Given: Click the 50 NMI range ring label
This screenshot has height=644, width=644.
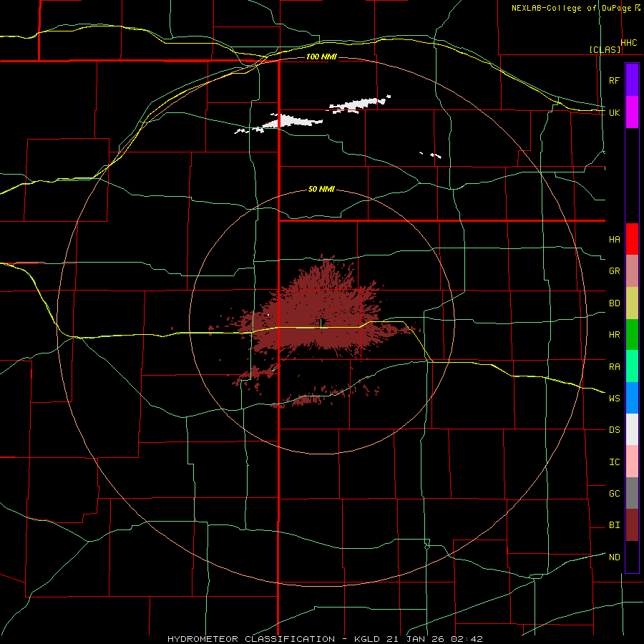Looking at the screenshot, I should [321, 189].
